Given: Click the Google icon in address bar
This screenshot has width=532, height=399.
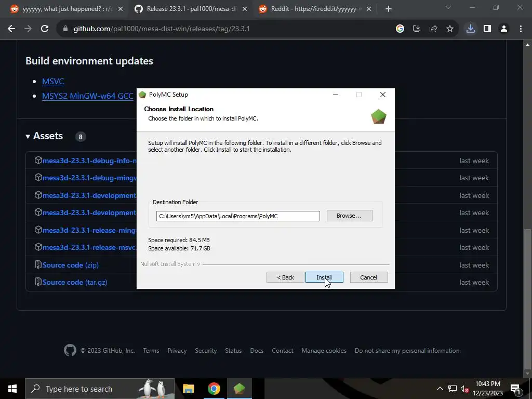Looking at the screenshot, I should pyautogui.click(x=400, y=29).
